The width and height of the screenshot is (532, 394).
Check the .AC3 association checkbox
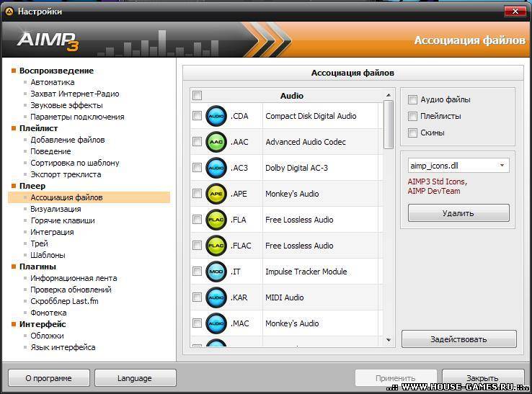197,168
